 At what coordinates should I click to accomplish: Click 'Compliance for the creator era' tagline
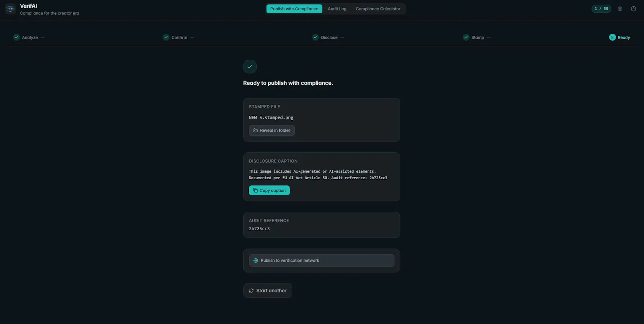(x=50, y=13)
